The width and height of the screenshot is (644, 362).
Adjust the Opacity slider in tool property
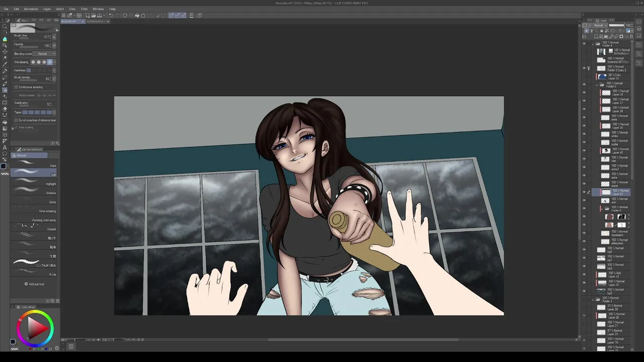[x=29, y=47]
